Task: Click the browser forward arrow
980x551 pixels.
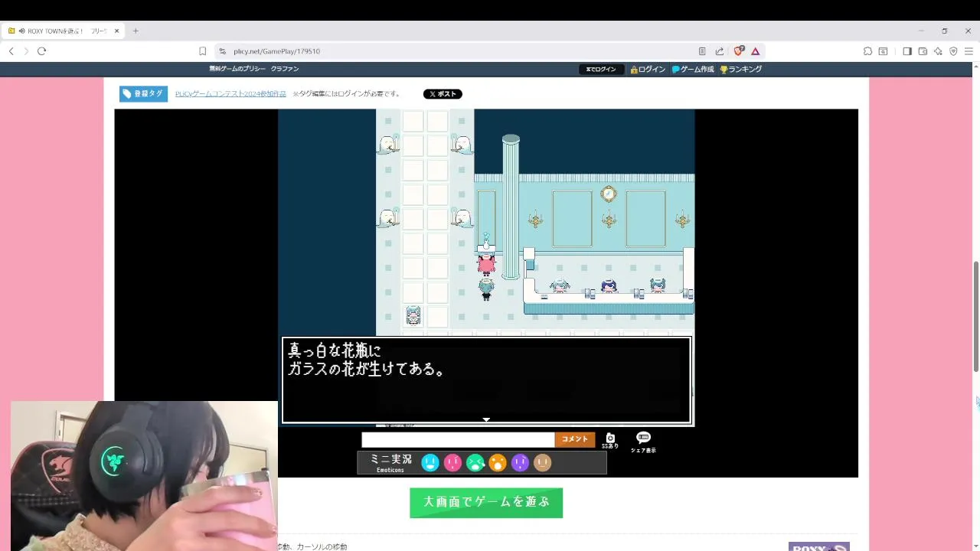Action: point(26,51)
